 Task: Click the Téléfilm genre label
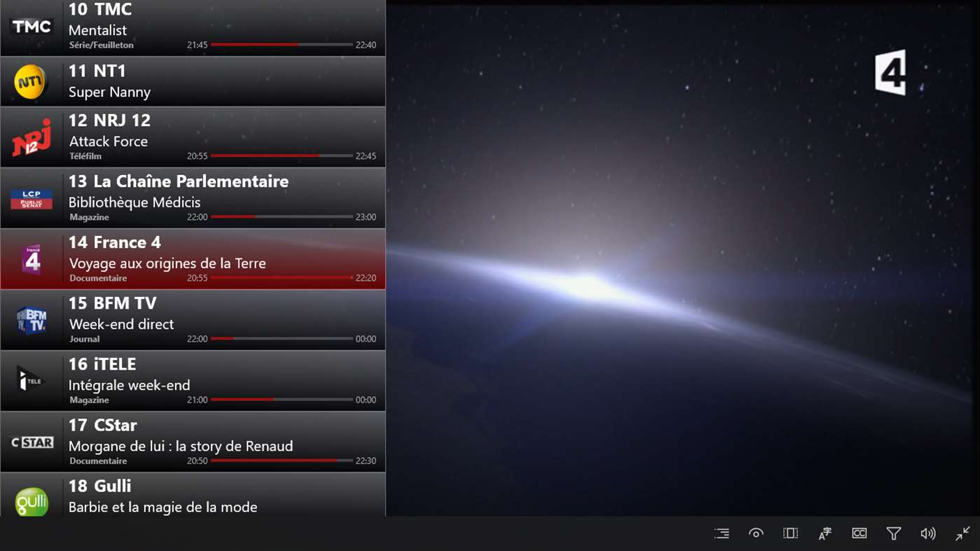(x=85, y=156)
